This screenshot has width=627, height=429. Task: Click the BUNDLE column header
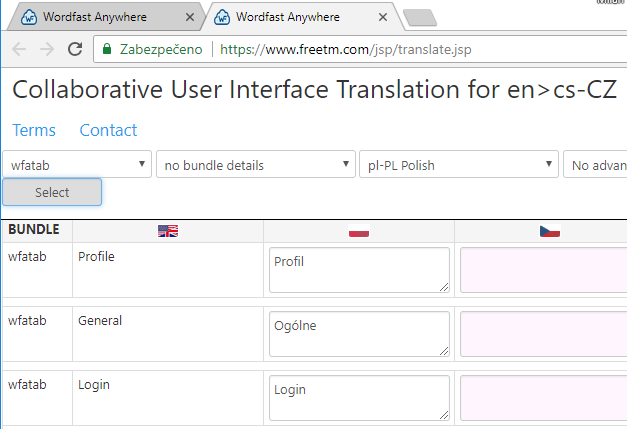click(x=34, y=229)
